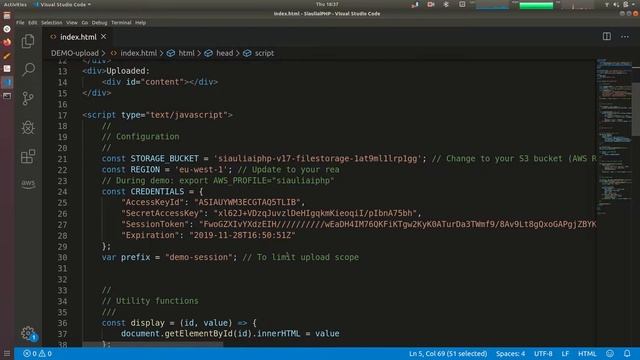The width and height of the screenshot is (640, 360).
Task: Change language mode via HTML
Action: 587,353
